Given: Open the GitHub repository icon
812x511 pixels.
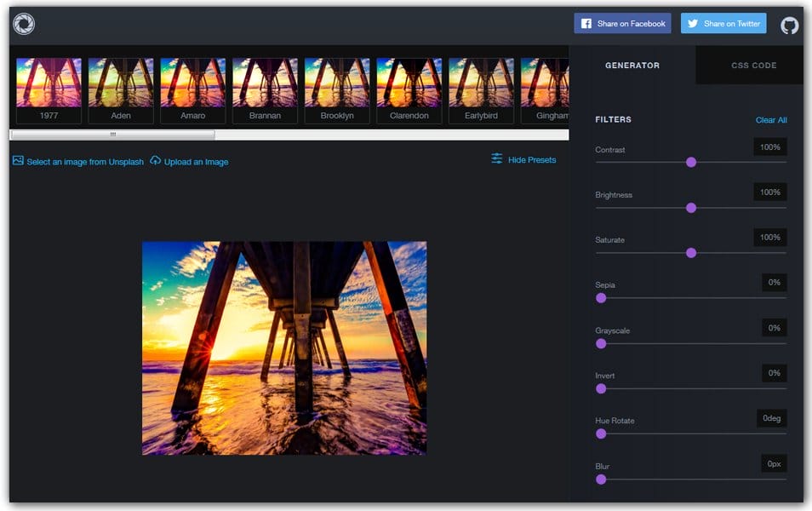Looking at the screenshot, I should (789, 23).
